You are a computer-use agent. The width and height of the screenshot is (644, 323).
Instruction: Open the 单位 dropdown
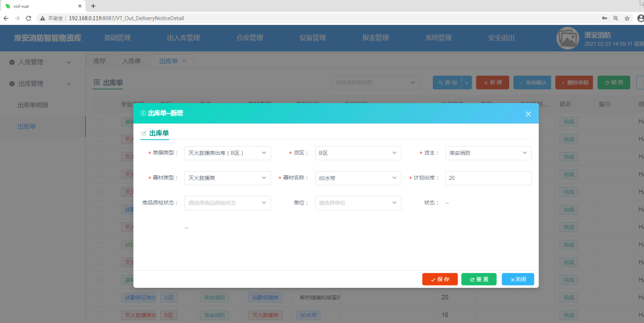click(358, 203)
